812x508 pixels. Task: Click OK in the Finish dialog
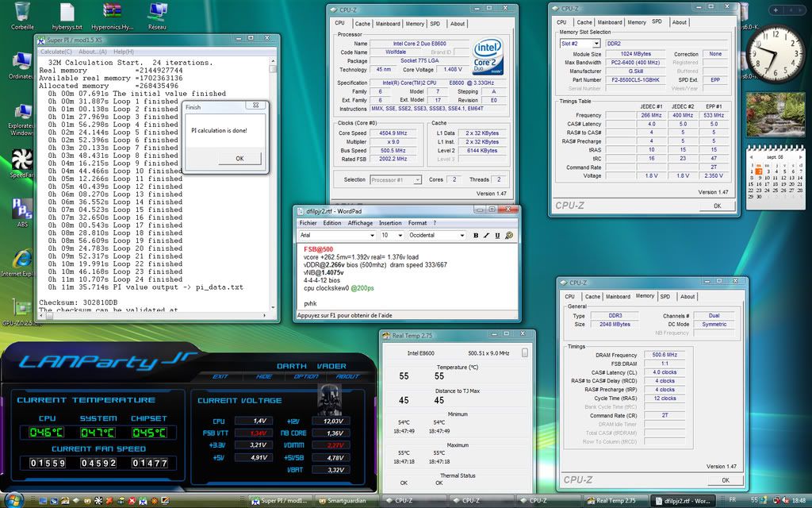(x=240, y=158)
